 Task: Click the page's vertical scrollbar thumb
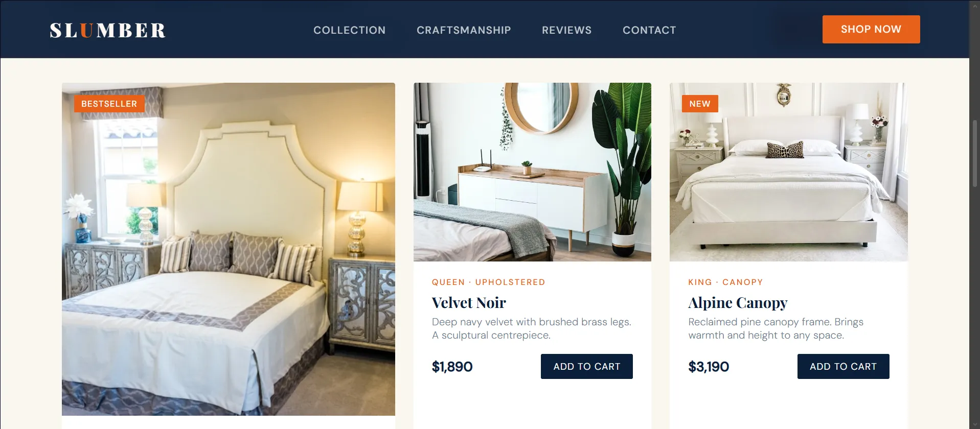pos(975,153)
